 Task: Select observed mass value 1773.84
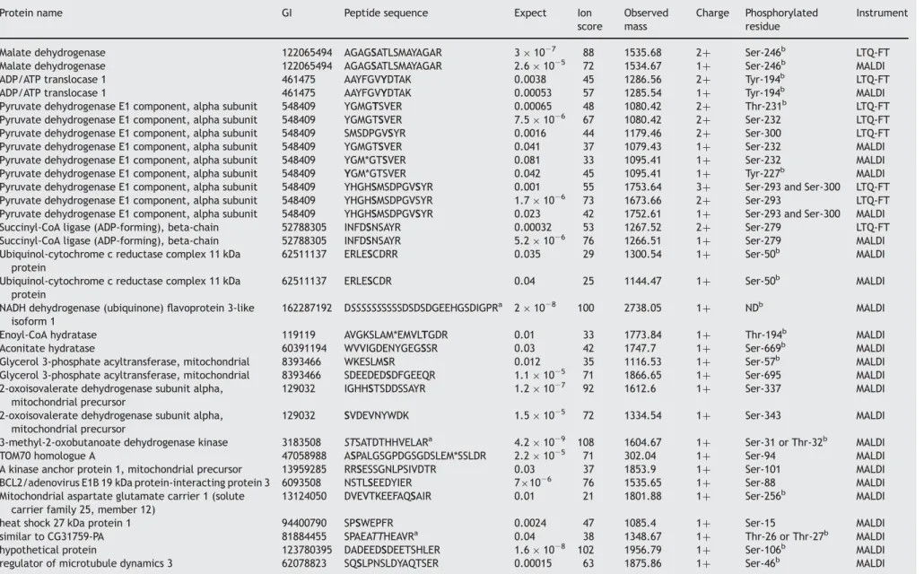(x=642, y=335)
